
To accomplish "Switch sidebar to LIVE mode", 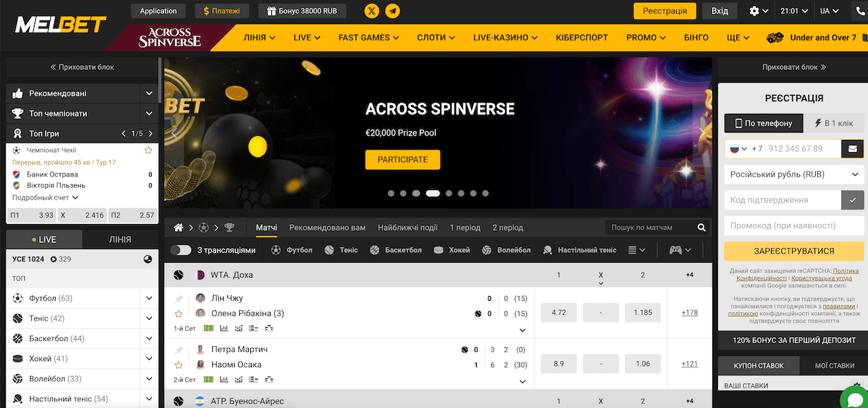I will tap(44, 240).
